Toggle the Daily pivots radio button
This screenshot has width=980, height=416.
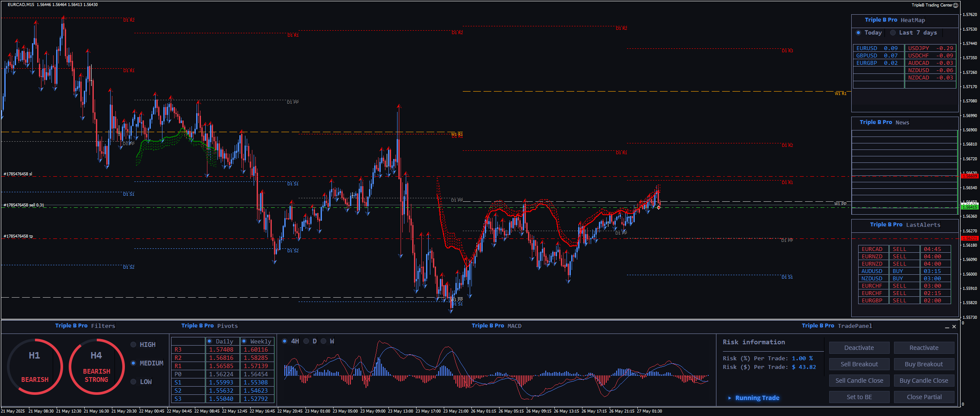[210, 341]
